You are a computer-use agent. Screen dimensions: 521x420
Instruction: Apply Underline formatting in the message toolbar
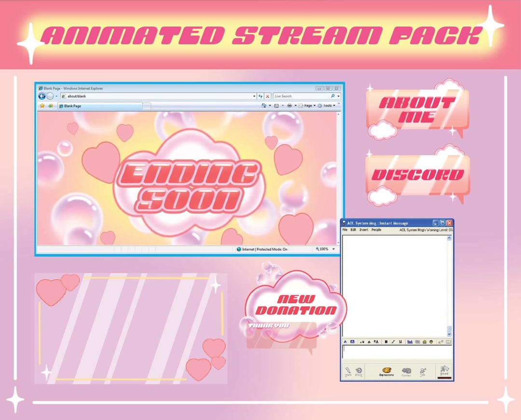click(x=400, y=341)
